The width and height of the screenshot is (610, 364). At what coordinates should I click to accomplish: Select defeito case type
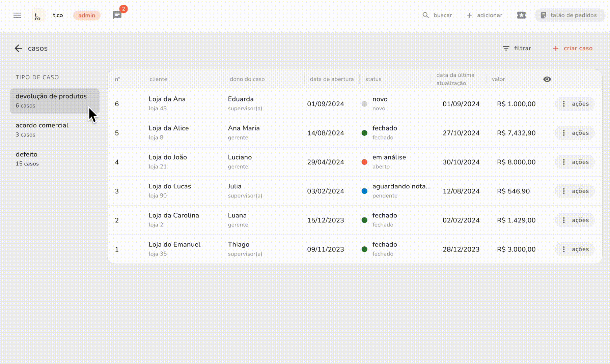[27, 158]
